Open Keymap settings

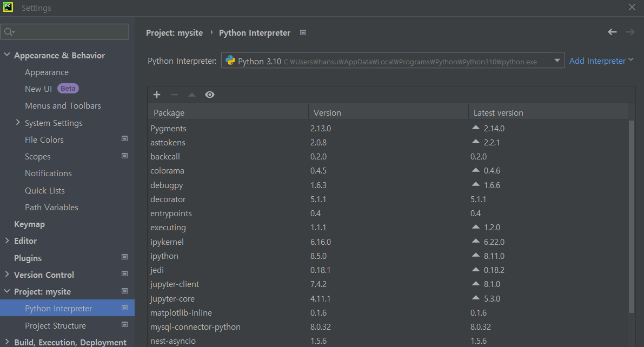pos(29,224)
